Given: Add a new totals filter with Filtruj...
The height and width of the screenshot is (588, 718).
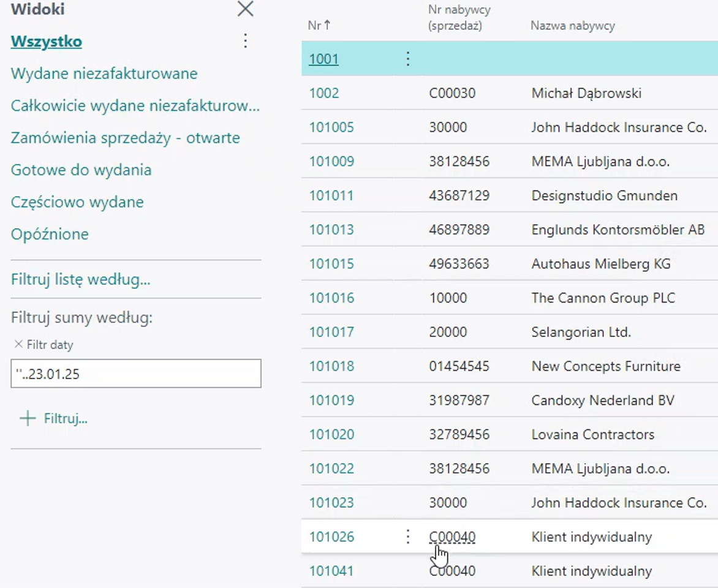Looking at the screenshot, I should coord(53,418).
